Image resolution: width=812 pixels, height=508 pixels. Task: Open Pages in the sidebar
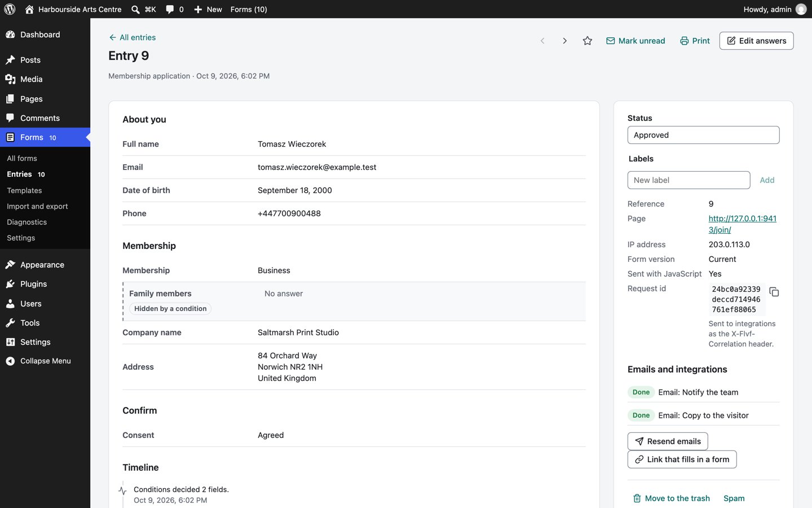[x=45, y=99]
